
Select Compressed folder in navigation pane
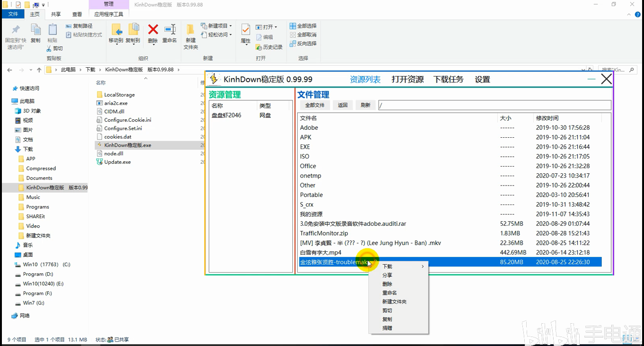pyautogui.click(x=37, y=169)
